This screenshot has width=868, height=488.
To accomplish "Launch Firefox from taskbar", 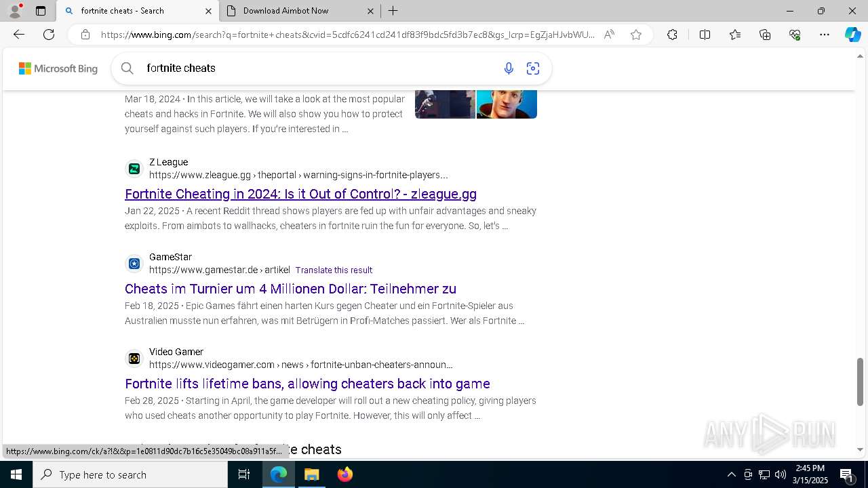I will coord(345,474).
